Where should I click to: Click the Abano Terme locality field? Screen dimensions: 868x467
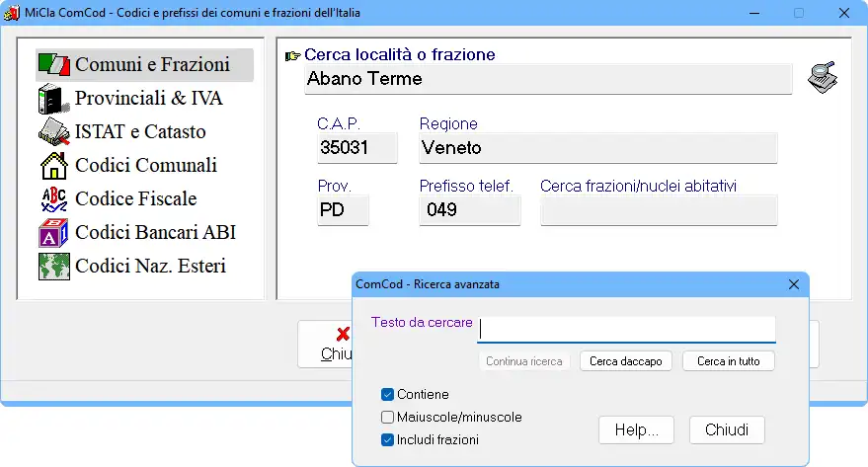[548, 79]
